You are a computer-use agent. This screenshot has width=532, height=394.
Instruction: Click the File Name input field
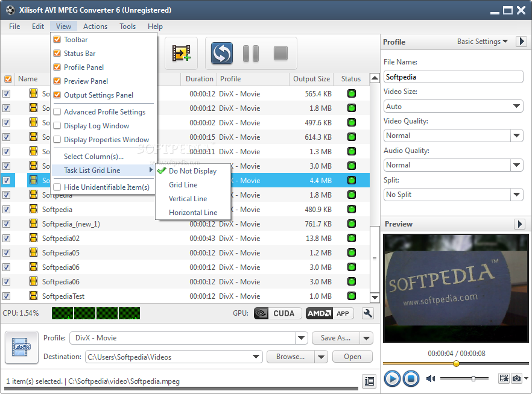click(453, 77)
